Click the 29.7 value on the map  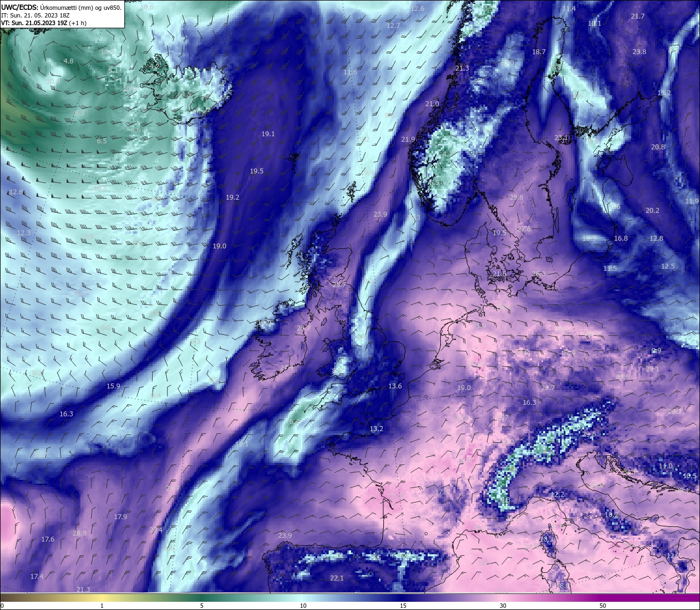click(548, 388)
